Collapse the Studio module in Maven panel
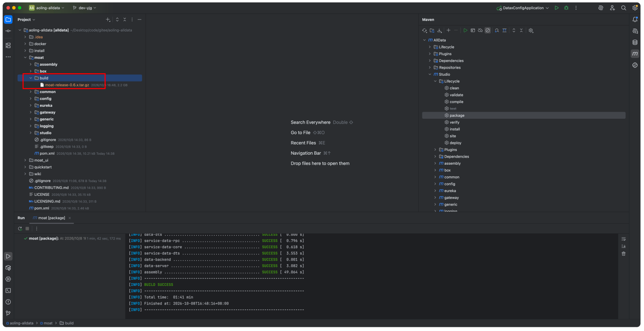The height and width of the screenshot is (331, 644). tap(430, 74)
